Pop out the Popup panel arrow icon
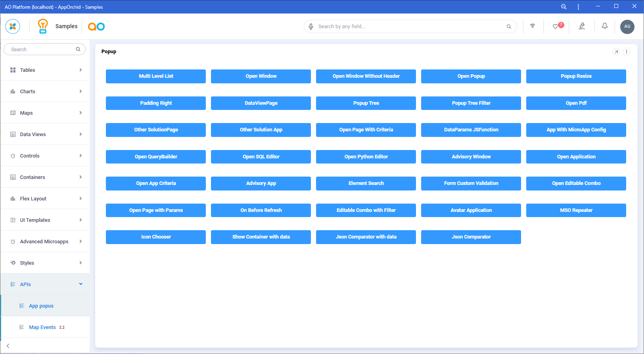This screenshot has width=644, height=354. 616,52
